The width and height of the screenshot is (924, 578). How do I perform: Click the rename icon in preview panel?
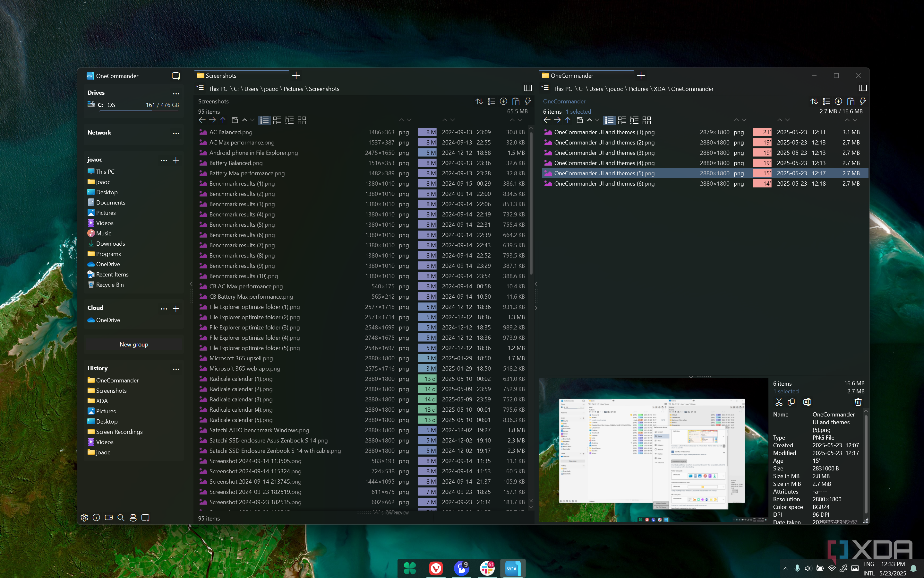[x=807, y=402]
